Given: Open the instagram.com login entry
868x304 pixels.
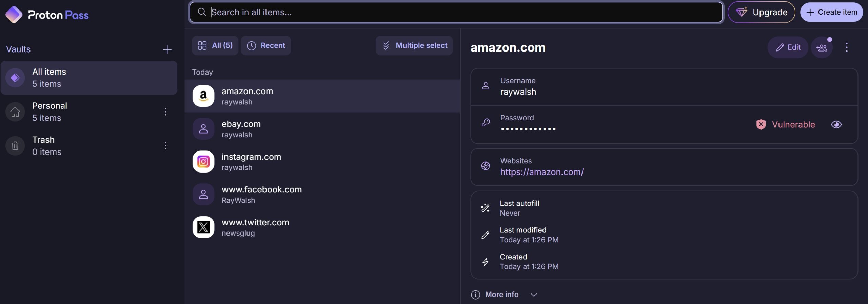Looking at the screenshot, I should click(322, 162).
